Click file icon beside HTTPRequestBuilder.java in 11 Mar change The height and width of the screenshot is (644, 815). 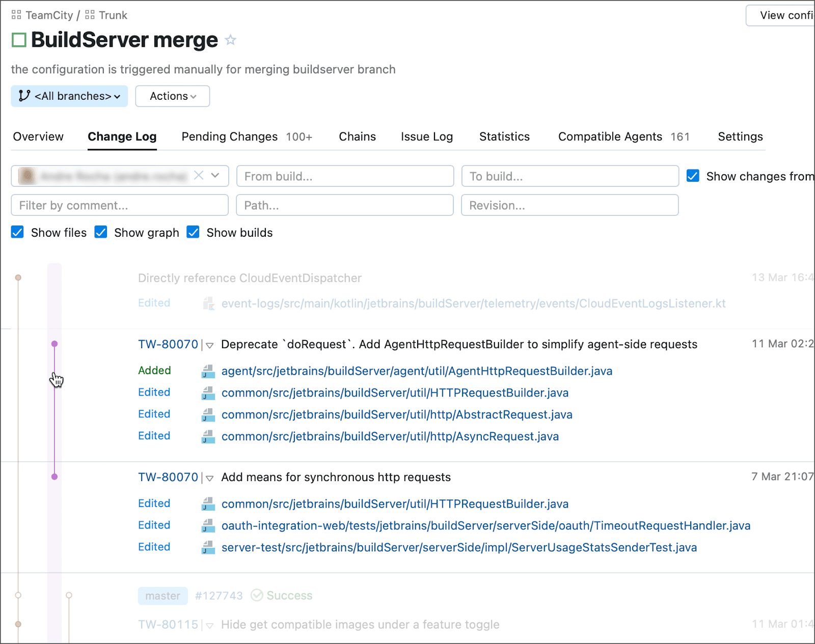(x=208, y=393)
